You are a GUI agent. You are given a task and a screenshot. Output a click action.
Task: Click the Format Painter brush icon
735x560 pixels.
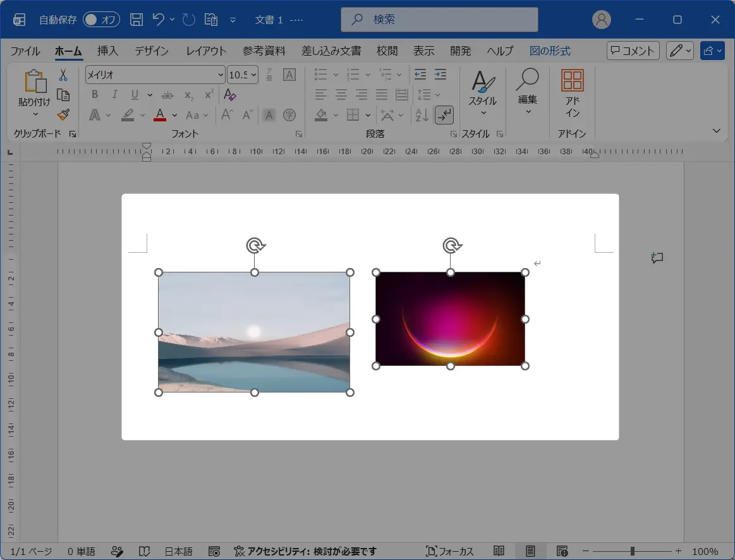tap(63, 115)
